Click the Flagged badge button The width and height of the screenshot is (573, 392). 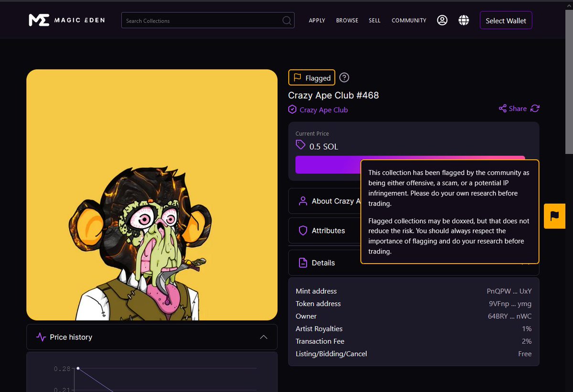[x=312, y=77]
